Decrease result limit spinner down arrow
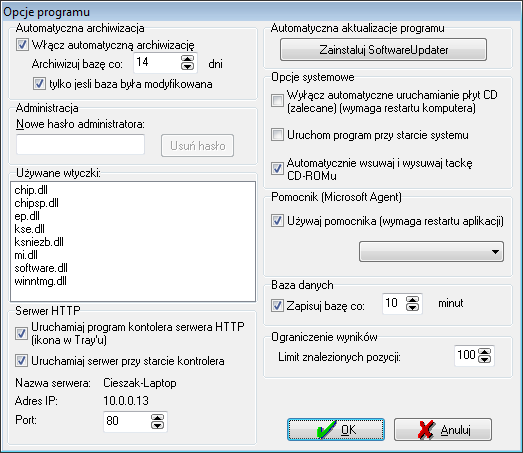Screen dimensions: 523x453 click(x=484, y=359)
